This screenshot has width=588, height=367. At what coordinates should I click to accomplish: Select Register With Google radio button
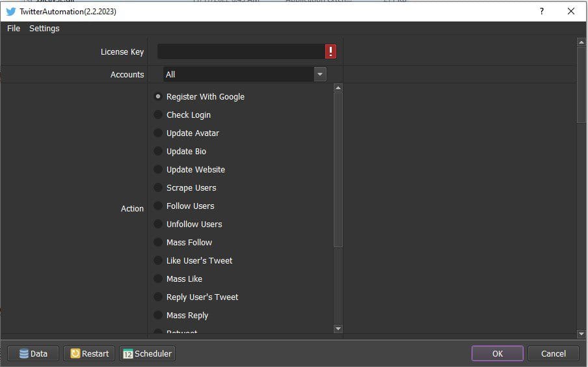point(158,96)
